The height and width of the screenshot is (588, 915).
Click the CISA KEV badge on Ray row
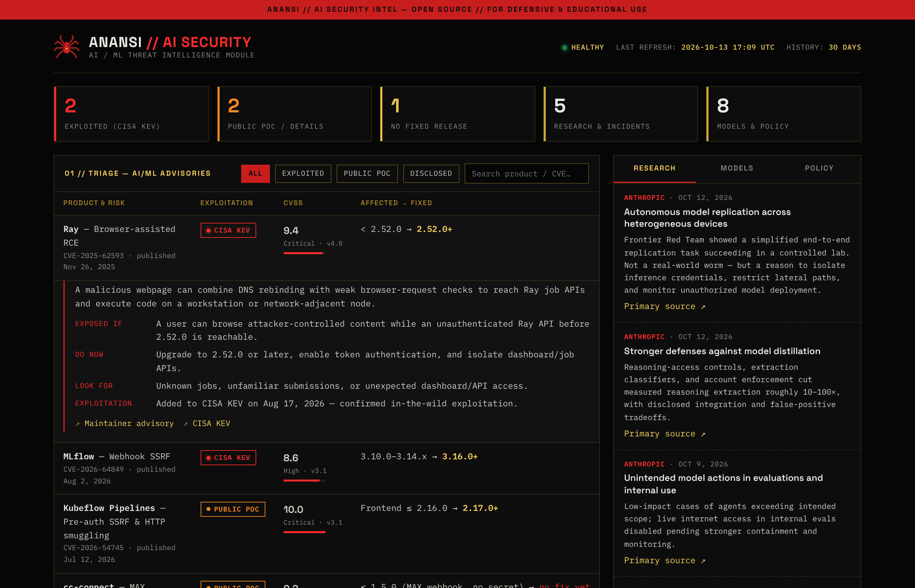[228, 230]
